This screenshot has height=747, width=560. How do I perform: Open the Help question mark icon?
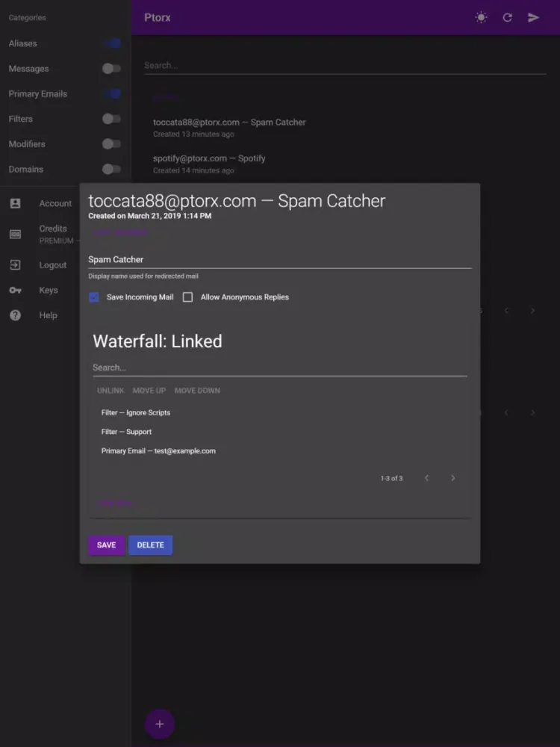coord(15,315)
